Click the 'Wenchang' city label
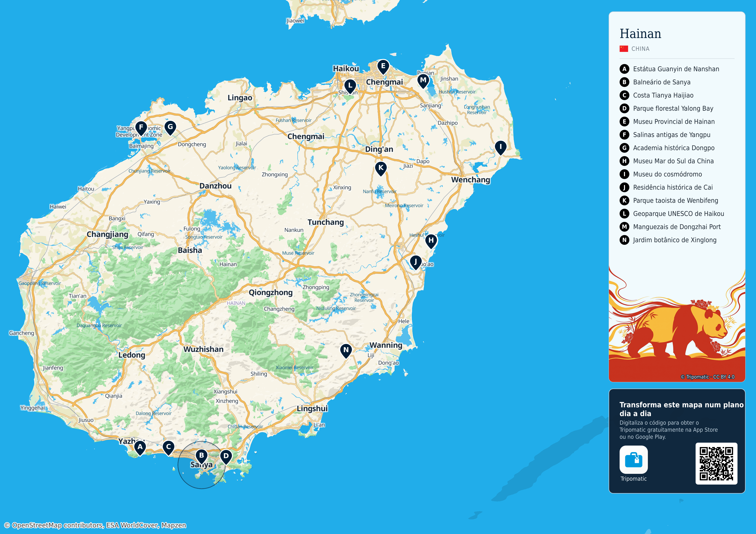This screenshot has width=756, height=534. [471, 180]
